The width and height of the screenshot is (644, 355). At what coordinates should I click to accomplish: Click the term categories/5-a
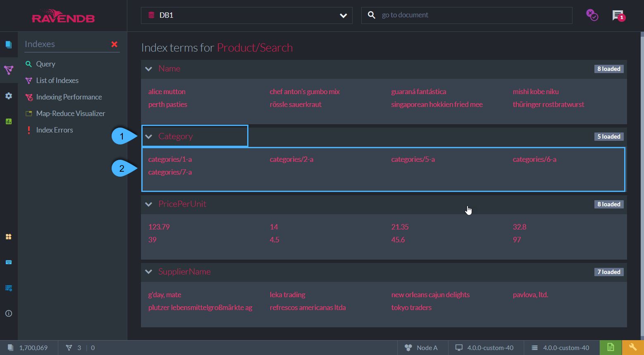[413, 159]
